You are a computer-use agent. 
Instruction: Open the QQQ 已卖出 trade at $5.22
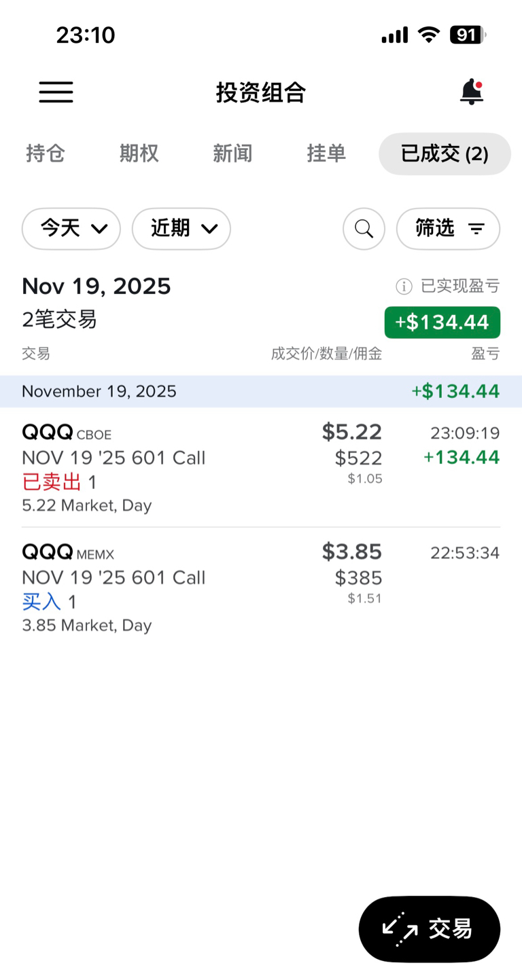(x=261, y=467)
